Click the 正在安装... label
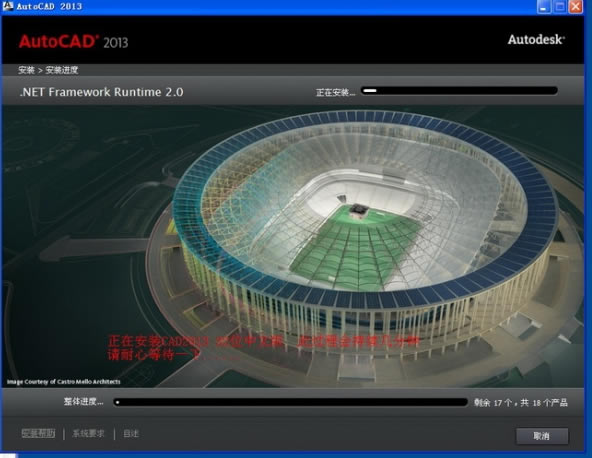Screen dimensions: 592x458 335,92
